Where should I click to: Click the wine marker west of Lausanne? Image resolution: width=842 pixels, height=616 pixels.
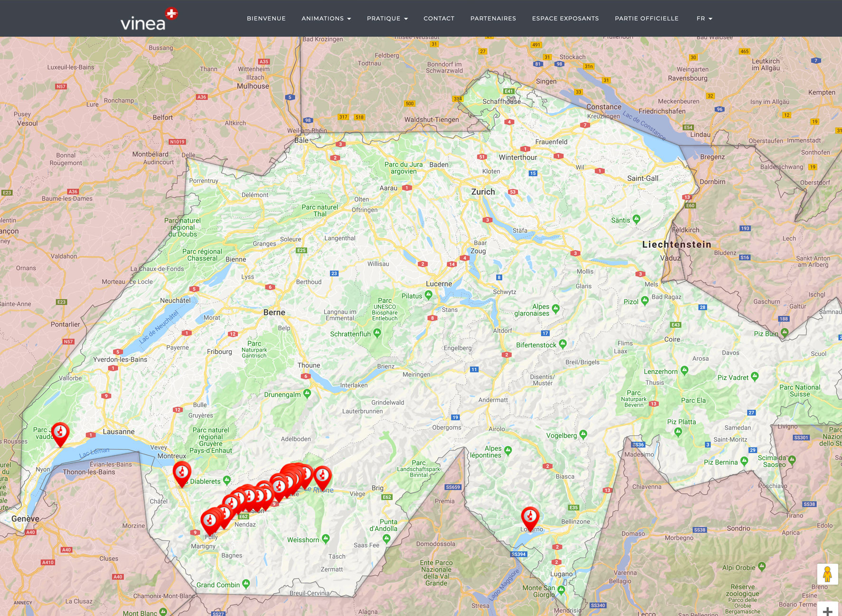click(60, 433)
